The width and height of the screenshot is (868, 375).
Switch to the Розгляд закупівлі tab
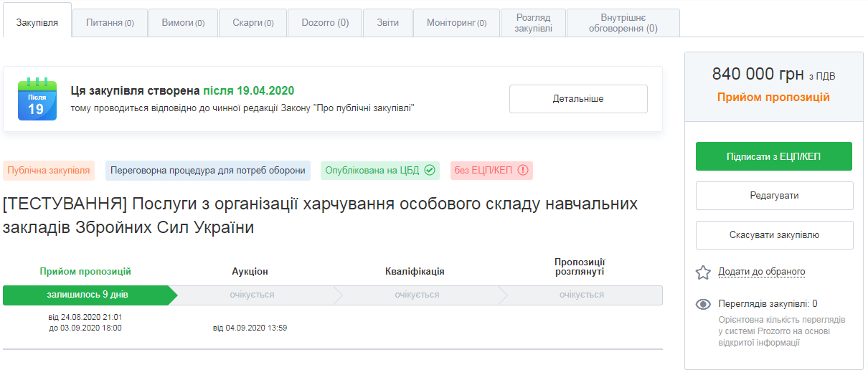[533, 23]
